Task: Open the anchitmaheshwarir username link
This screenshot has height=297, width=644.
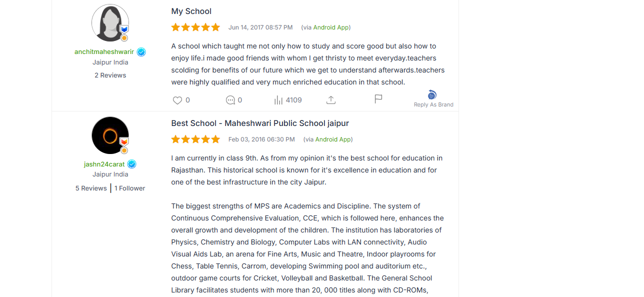Action: [x=104, y=52]
